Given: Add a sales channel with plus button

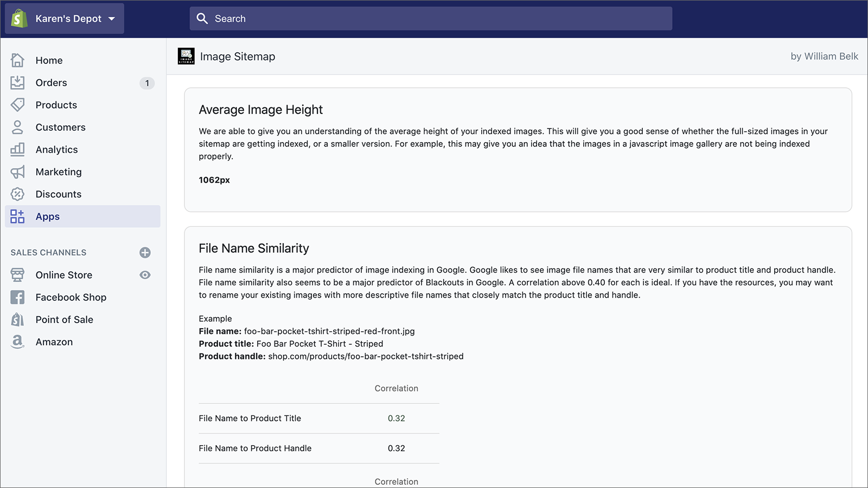Looking at the screenshot, I should click(x=145, y=252).
